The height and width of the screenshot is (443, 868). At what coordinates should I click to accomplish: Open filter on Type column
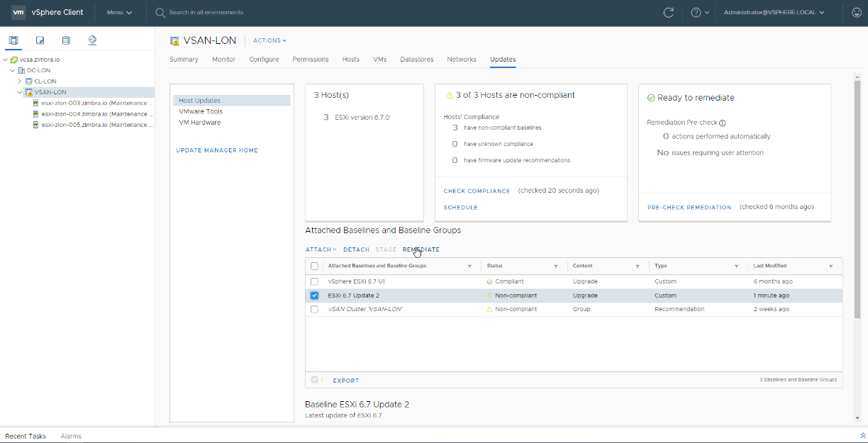[x=737, y=267]
